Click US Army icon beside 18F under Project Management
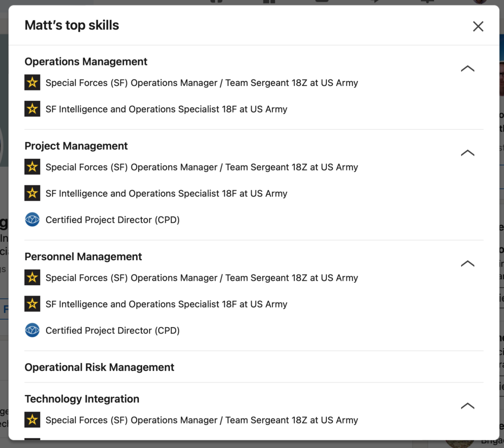Image resolution: width=504 pixels, height=448 pixels. [x=32, y=193]
